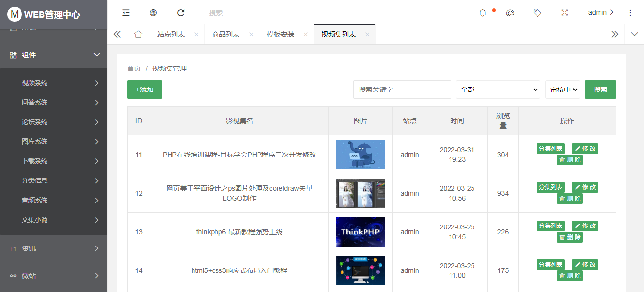Screen dimensions: 644x292
Task: Collapse the sidebar with the menu fold icon
Action: 126,13
